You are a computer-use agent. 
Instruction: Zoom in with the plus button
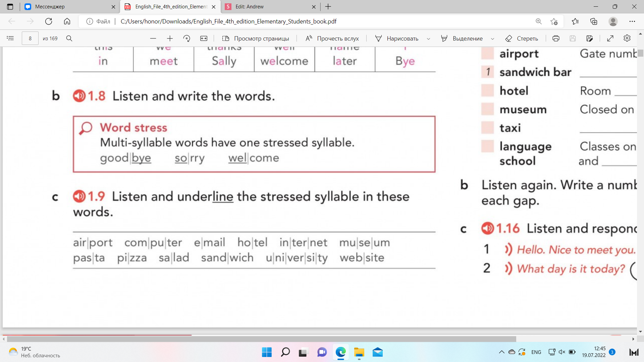coord(170,38)
